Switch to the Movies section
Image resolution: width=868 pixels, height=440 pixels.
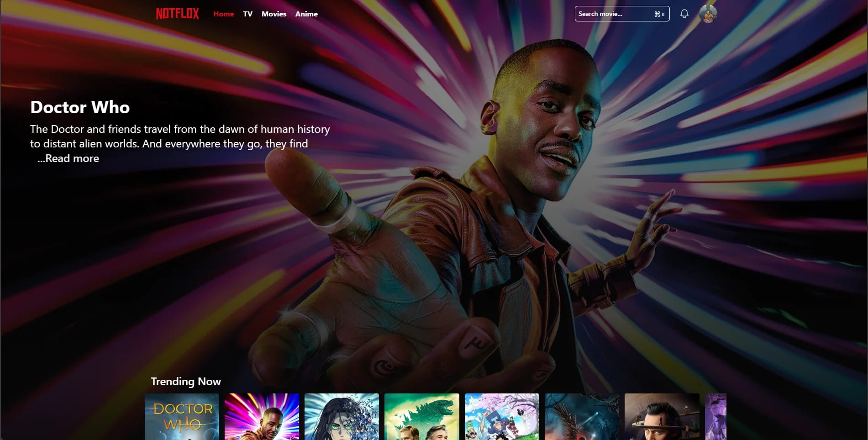coord(274,14)
